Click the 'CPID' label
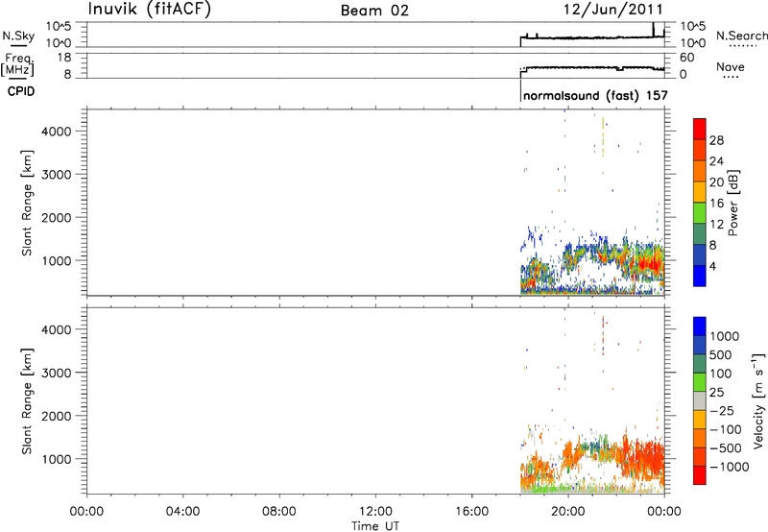The width and height of the screenshot is (768, 532). [x=21, y=91]
